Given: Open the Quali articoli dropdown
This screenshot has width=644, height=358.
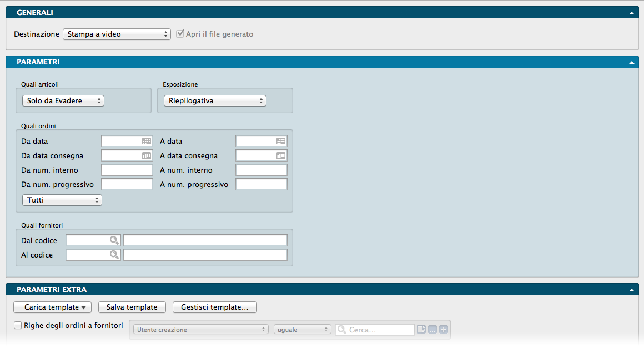Looking at the screenshot, I should [x=63, y=101].
